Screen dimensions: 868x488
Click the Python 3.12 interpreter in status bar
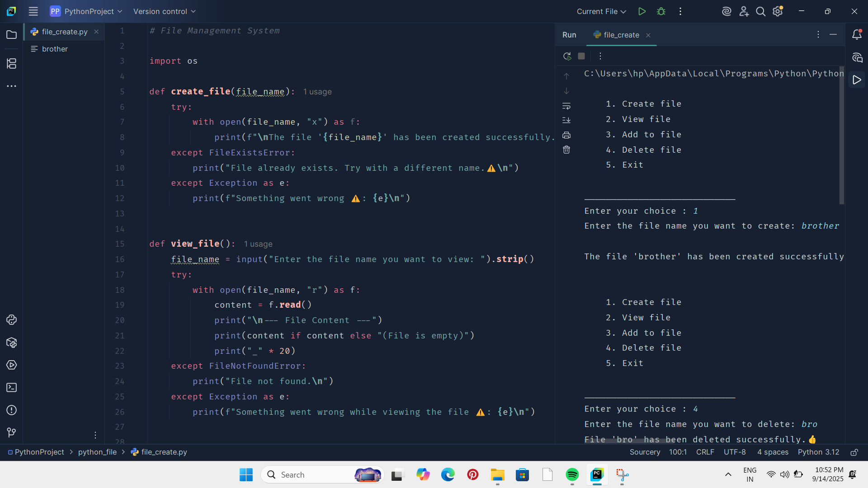[x=818, y=452]
